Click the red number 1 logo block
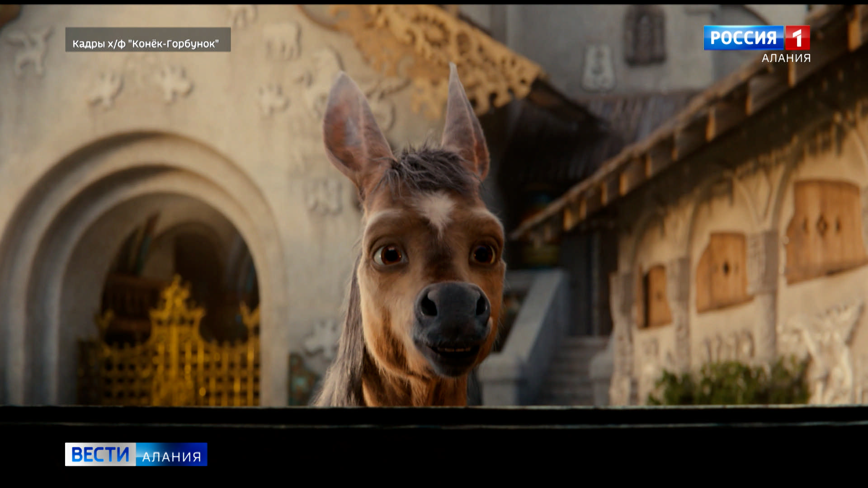868x488 pixels. 797,38
